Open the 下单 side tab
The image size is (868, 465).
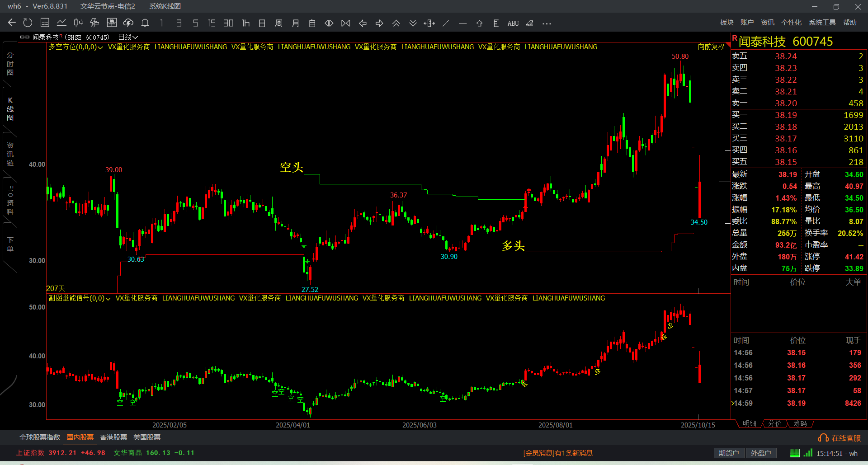click(x=10, y=244)
